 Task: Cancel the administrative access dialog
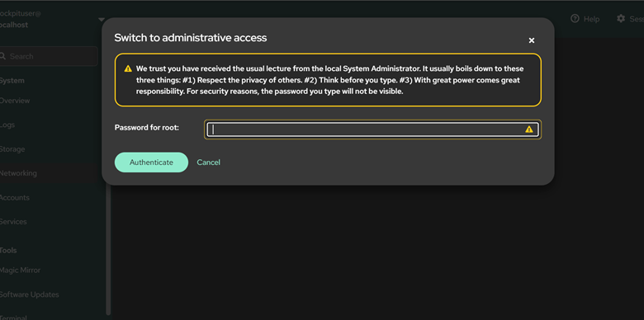tap(208, 162)
